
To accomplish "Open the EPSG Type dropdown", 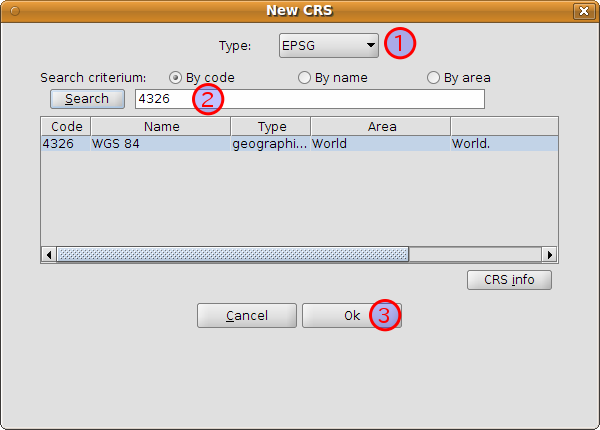I will (328, 45).
